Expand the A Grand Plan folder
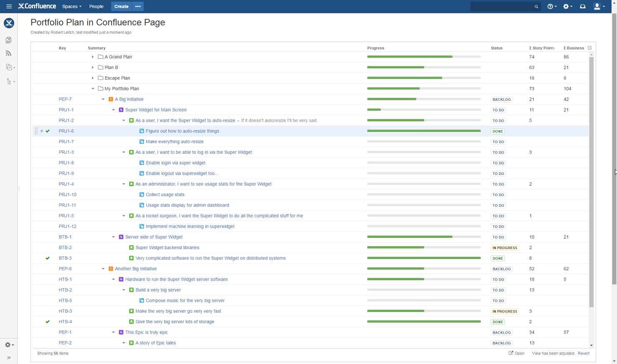This screenshot has width=617, height=364. [x=93, y=57]
